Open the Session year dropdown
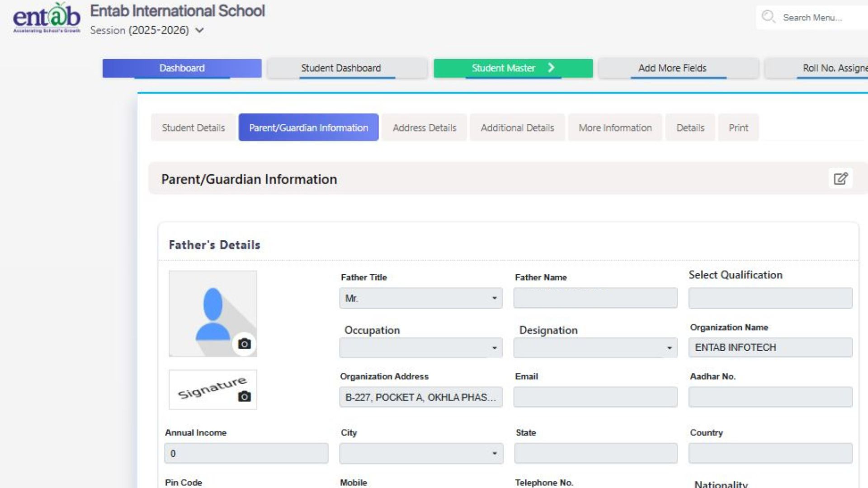868x488 pixels. (199, 30)
